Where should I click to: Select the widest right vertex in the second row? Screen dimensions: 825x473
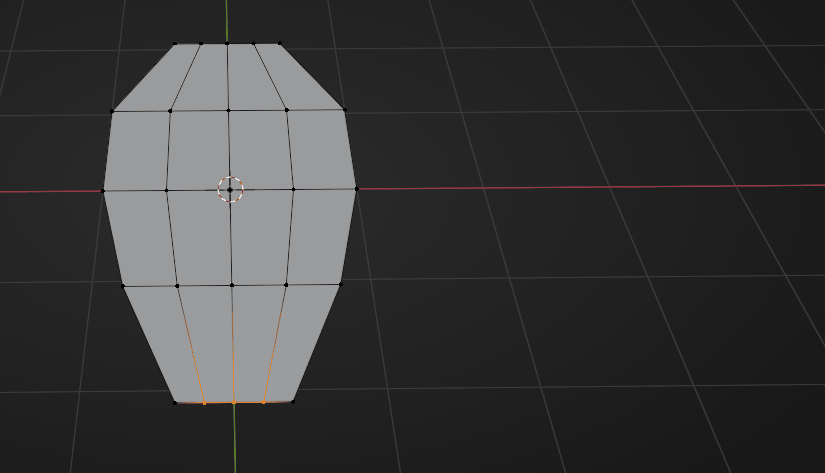click(x=345, y=110)
